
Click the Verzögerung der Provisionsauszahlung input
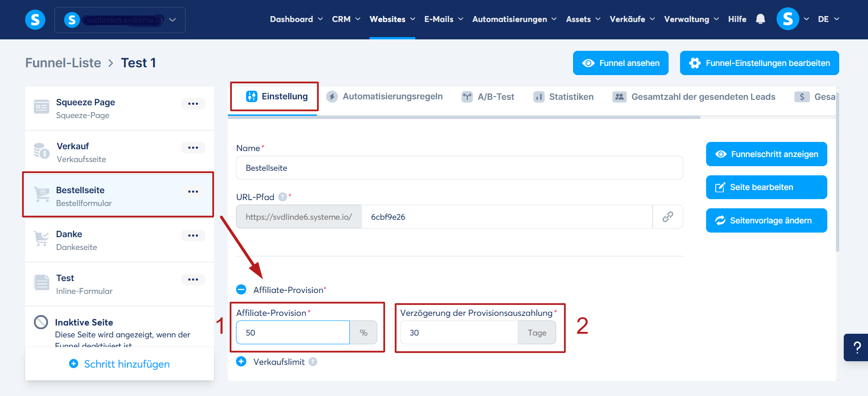pyautogui.click(x=459, y=332)
